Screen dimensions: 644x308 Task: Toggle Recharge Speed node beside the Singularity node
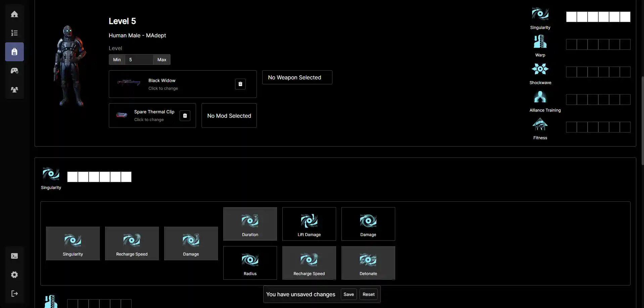click(x=132, y=243)
